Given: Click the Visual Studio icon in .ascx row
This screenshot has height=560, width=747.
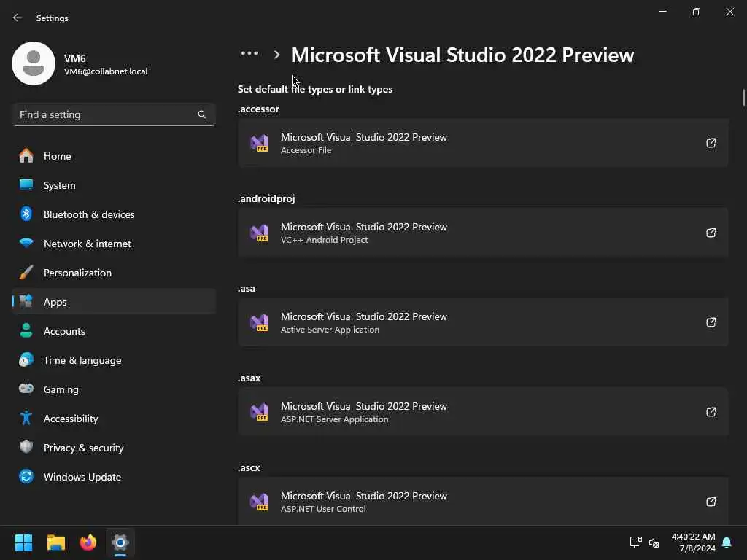Looking at the screenshot, I should point(259,502).
